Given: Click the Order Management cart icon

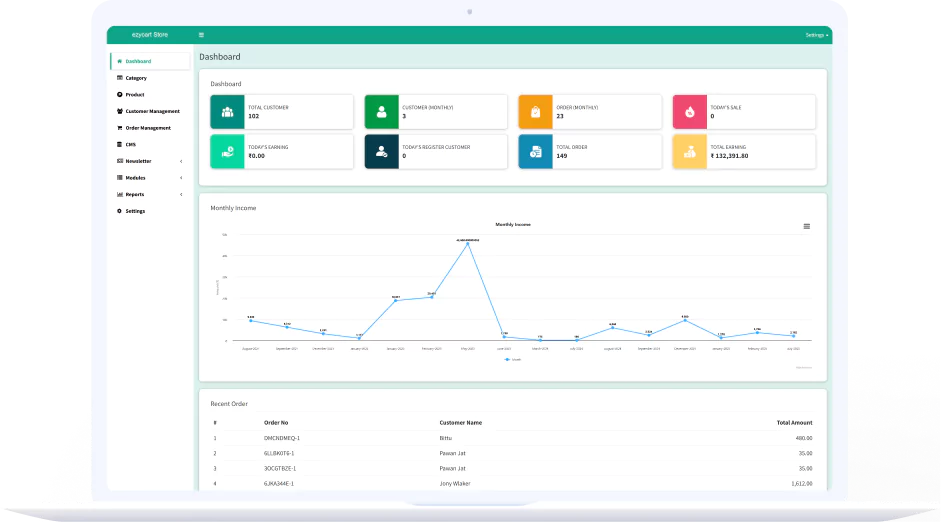Looking at the screenshot, I should (119, 128).
